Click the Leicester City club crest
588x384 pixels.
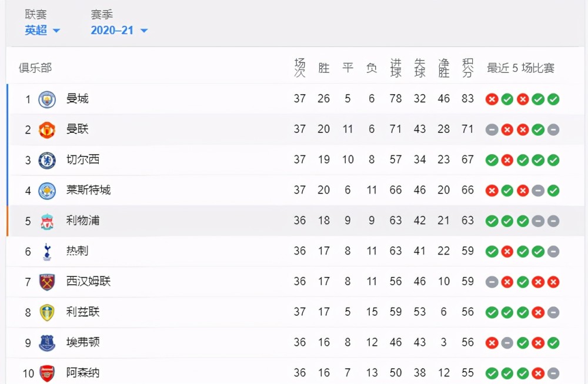47,191
